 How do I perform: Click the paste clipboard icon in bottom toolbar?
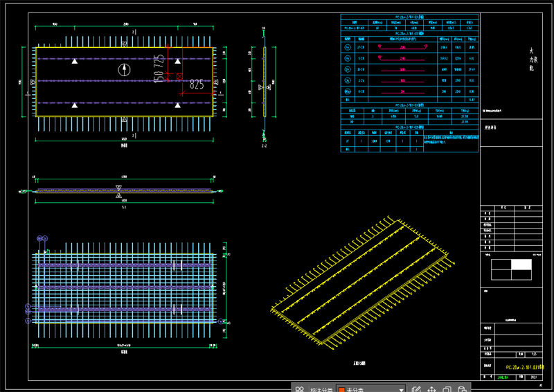tap(462, 389)
